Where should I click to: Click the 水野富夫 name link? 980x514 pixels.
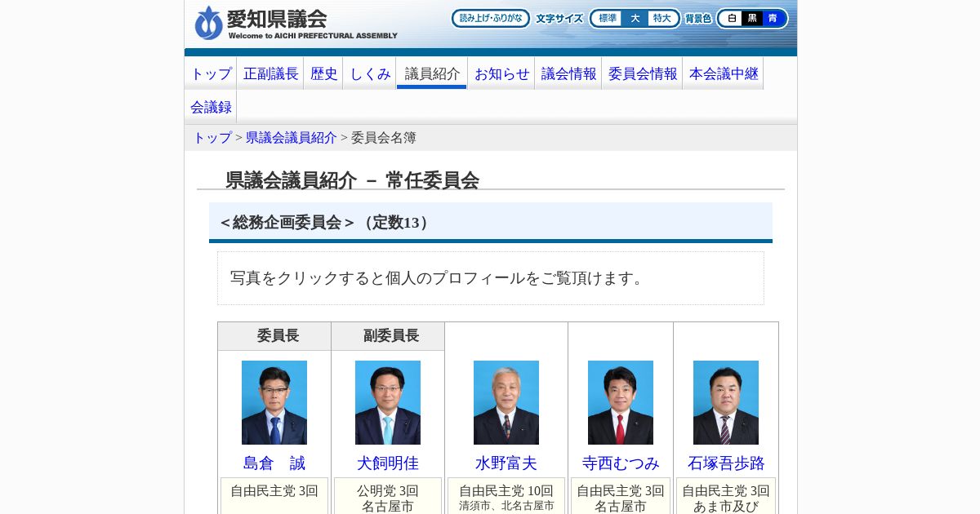506,463
